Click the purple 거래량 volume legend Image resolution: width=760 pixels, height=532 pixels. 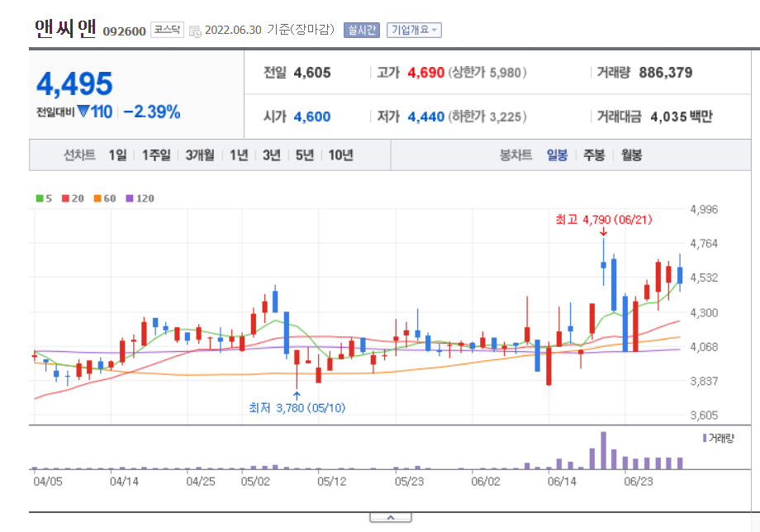click(719, 438)
